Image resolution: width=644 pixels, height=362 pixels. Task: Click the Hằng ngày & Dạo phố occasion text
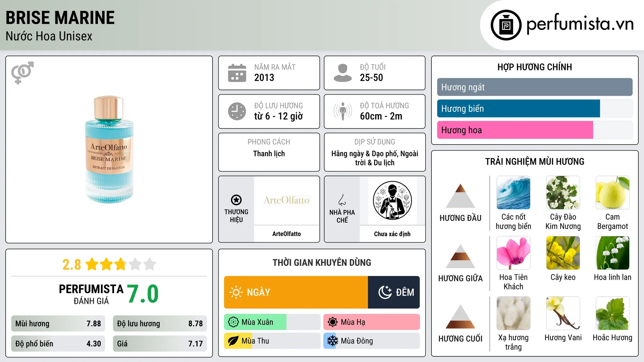pyautogui.click(x=375, y=158)
